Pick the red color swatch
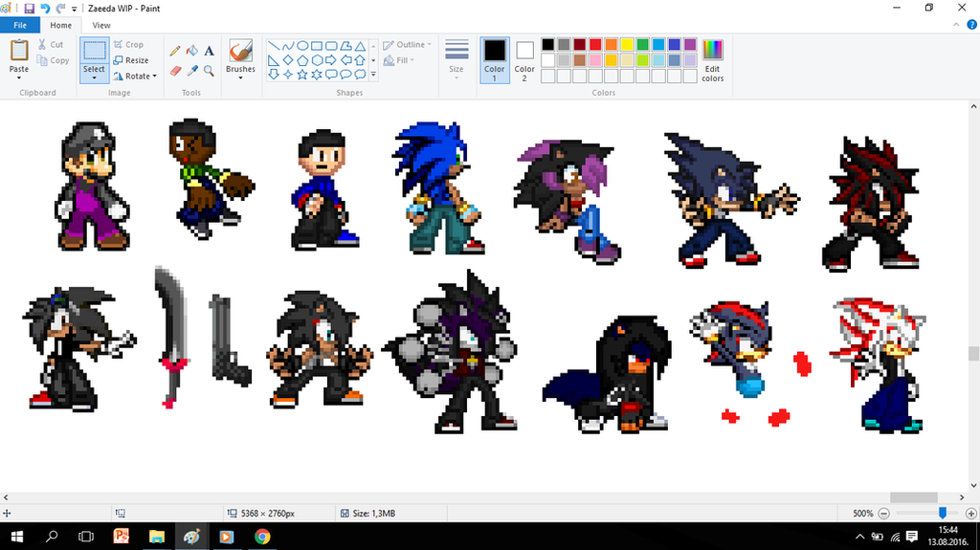The image size is (980, 550). tap(595, 44)
